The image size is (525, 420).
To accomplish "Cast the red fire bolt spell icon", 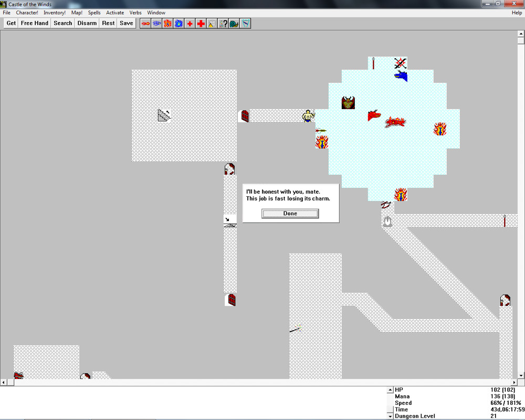I will pyautogui.click(x=145, y=24).
